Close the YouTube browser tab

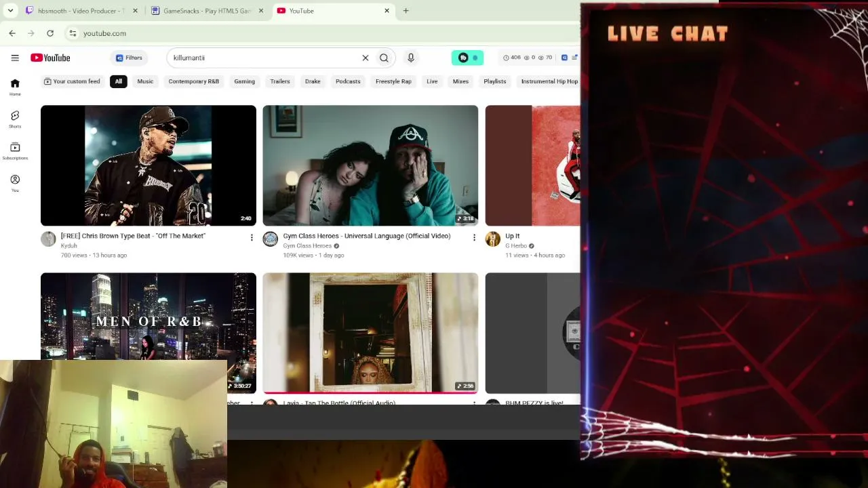coord(387,11)
